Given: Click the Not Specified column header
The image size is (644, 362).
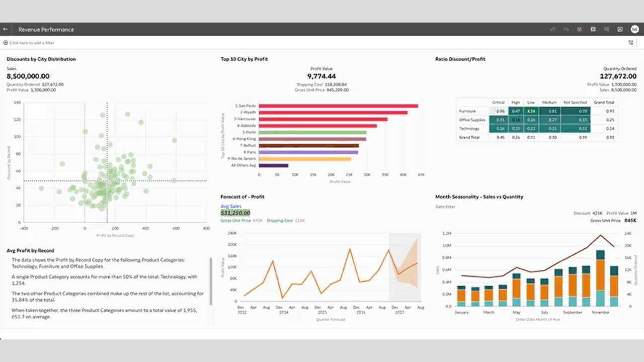Looking at the screenshot, I should [x=575, y=102].
